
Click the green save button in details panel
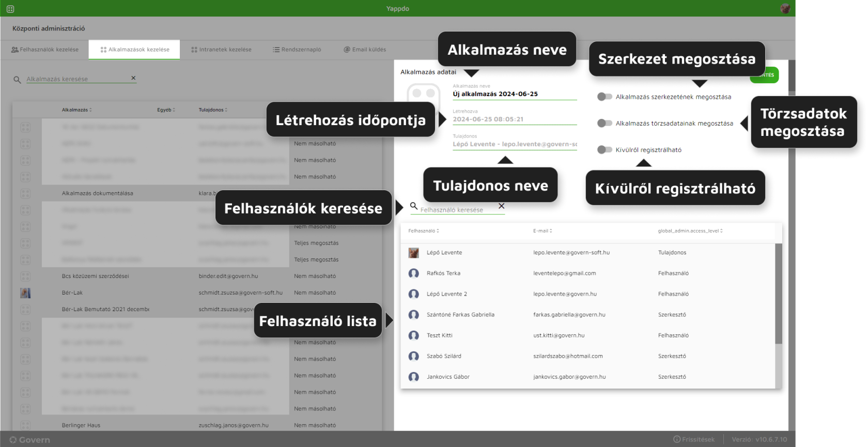[764, 75]
